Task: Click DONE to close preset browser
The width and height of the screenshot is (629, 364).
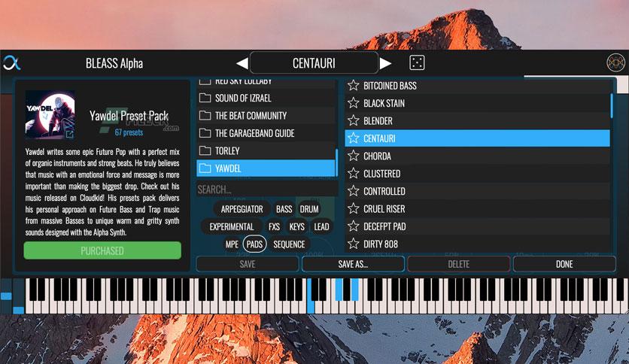Action: [564, 264]
